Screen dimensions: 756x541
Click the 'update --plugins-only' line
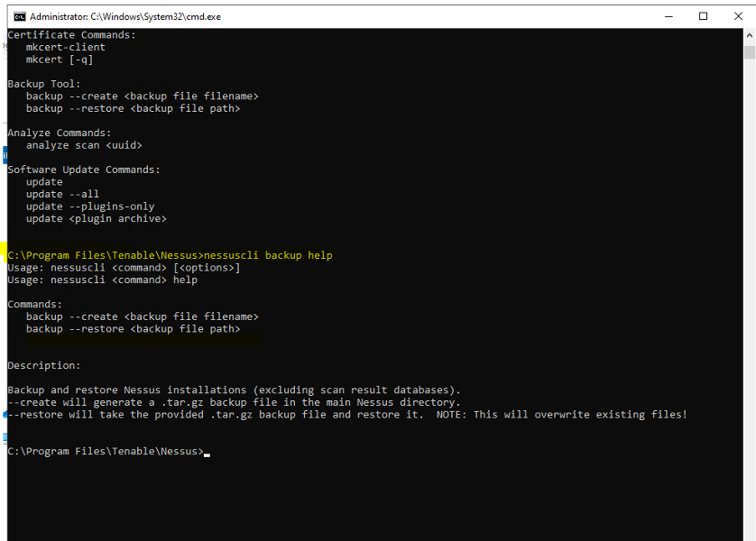pyautogui.click(x=90, y=206)
